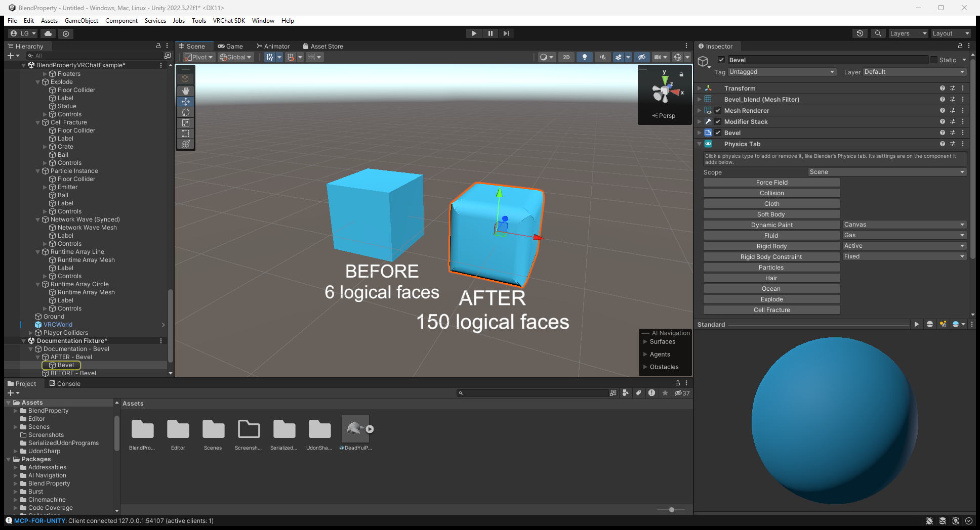Open Modifier Stack preset icon
The image size is (980, 530).
point(953,121)
